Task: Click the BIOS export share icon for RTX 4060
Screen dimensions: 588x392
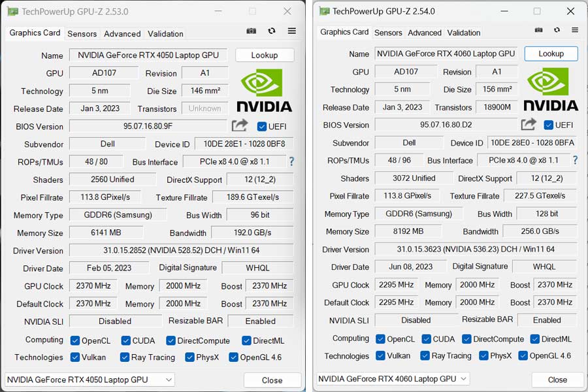Action: (x=529, y=123)
